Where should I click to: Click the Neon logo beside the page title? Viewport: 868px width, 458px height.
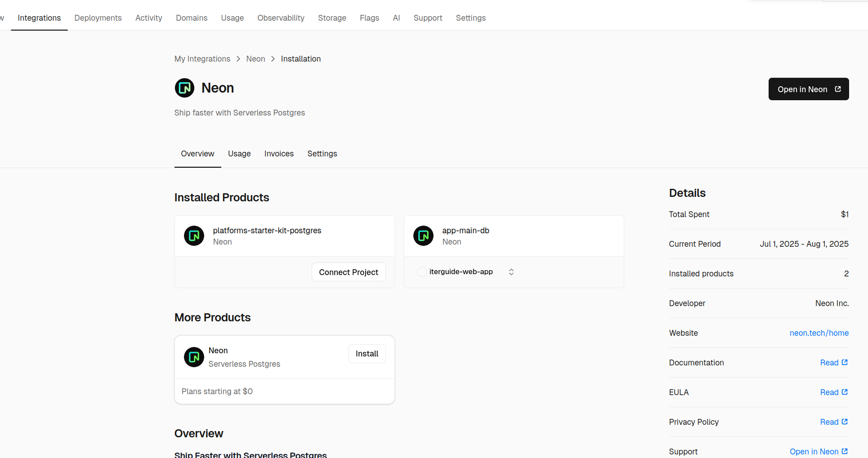184,88
